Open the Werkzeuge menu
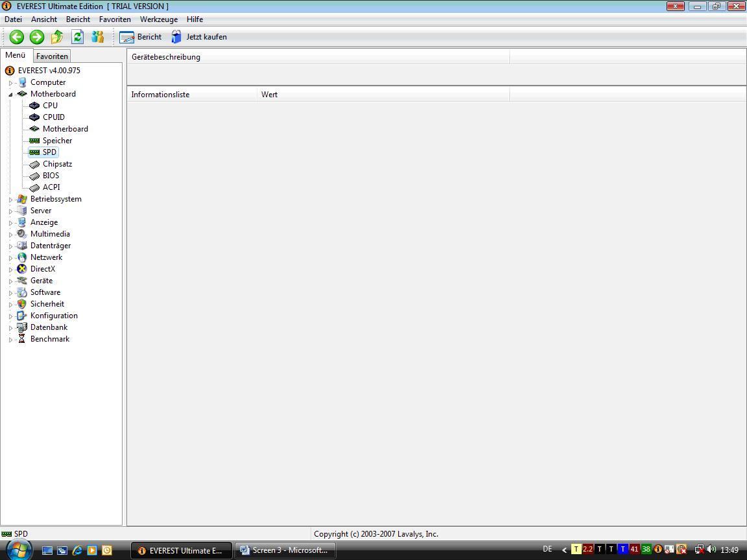Screen dimensions: 747x560 [x=159, y=19]
